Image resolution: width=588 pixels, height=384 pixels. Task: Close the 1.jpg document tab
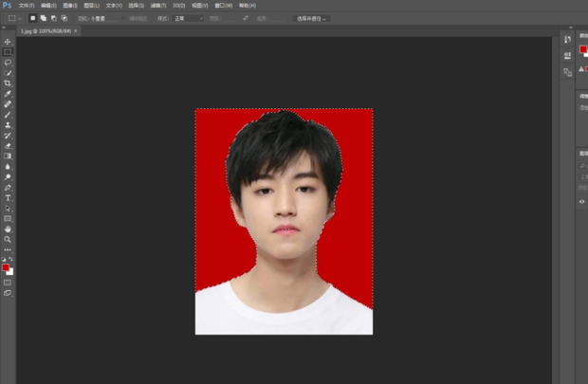click(x=76, y=31)
